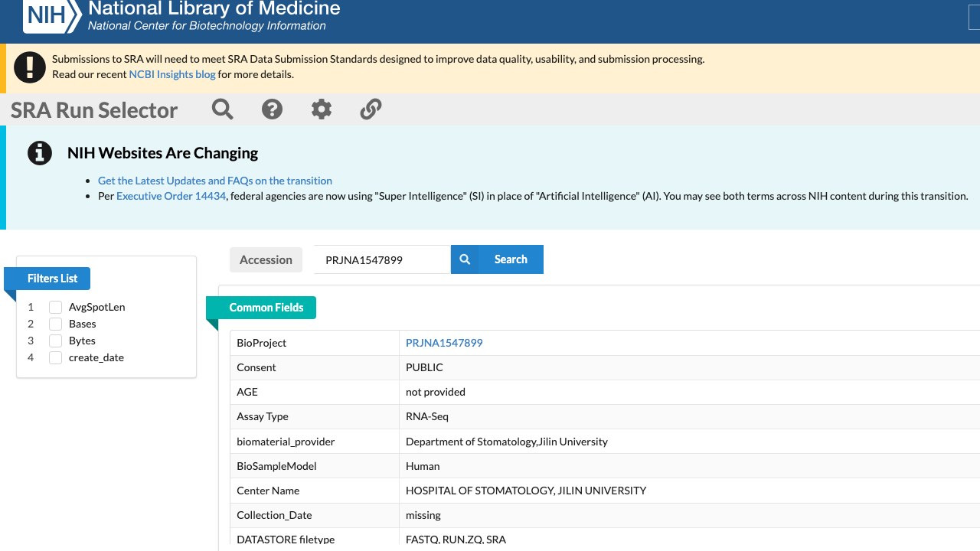
Task: Click National Center for Biotechnology Information subtitle
Action: (207, 26)
